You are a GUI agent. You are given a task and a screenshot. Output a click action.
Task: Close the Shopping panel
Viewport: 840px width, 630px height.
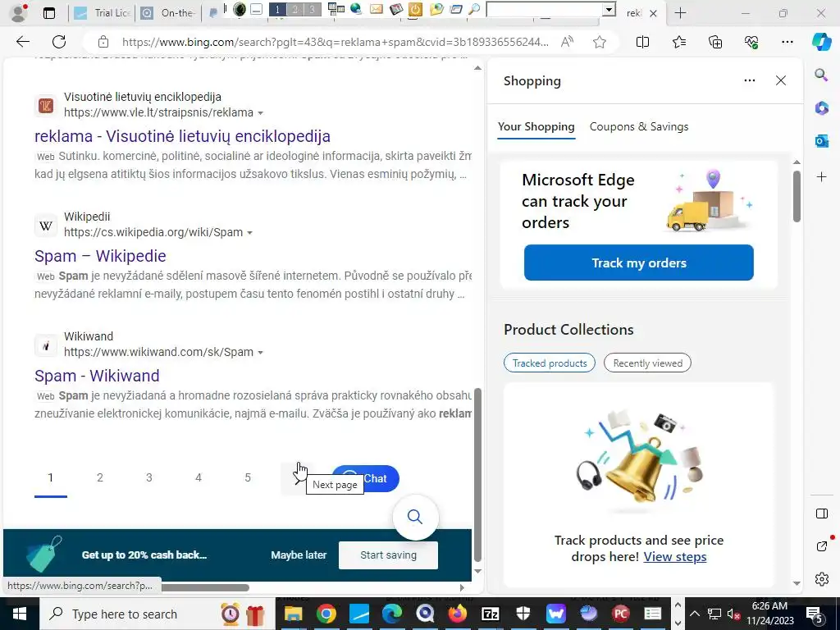click(781, 80)
